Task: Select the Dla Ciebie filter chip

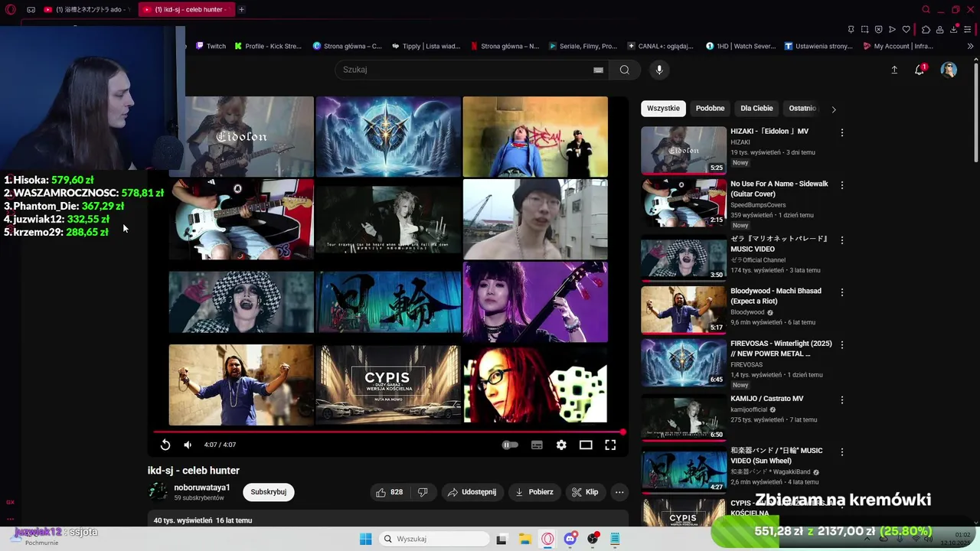Action: click(x=756, y=109)
